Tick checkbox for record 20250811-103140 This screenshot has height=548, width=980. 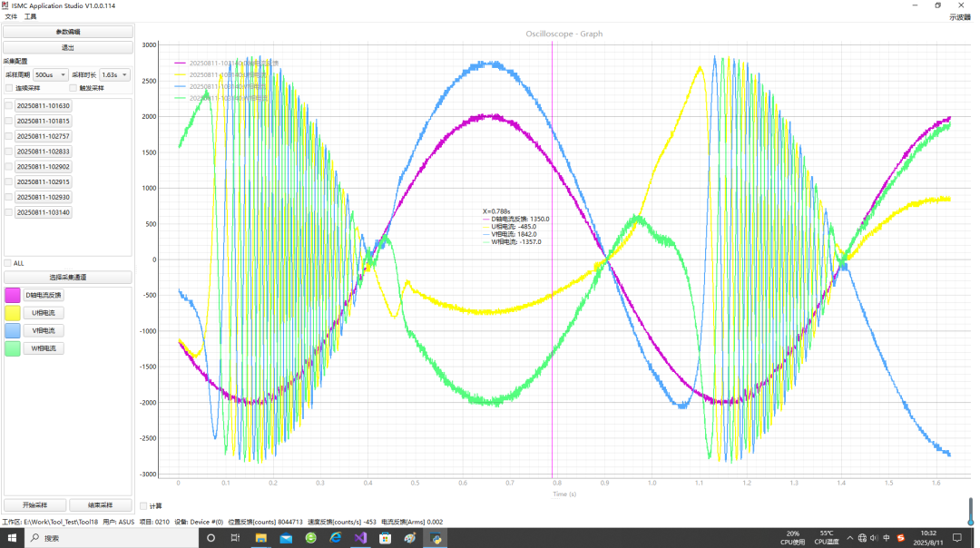pos(9,212)
